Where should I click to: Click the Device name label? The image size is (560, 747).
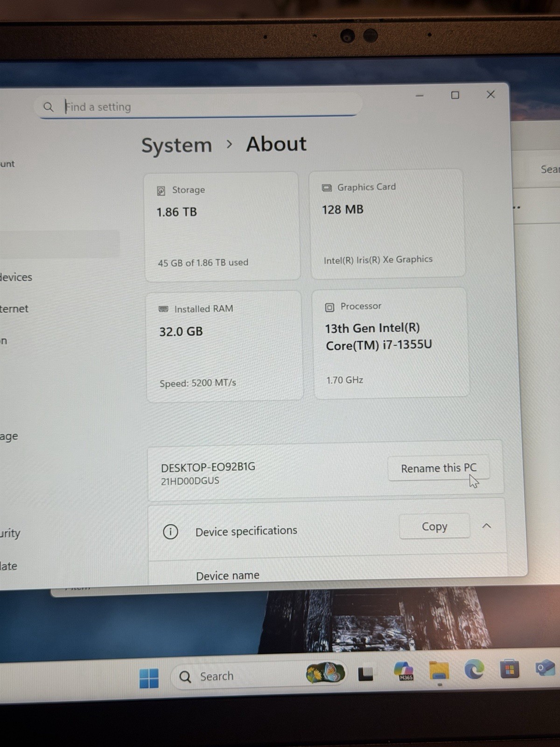[228, 576]
